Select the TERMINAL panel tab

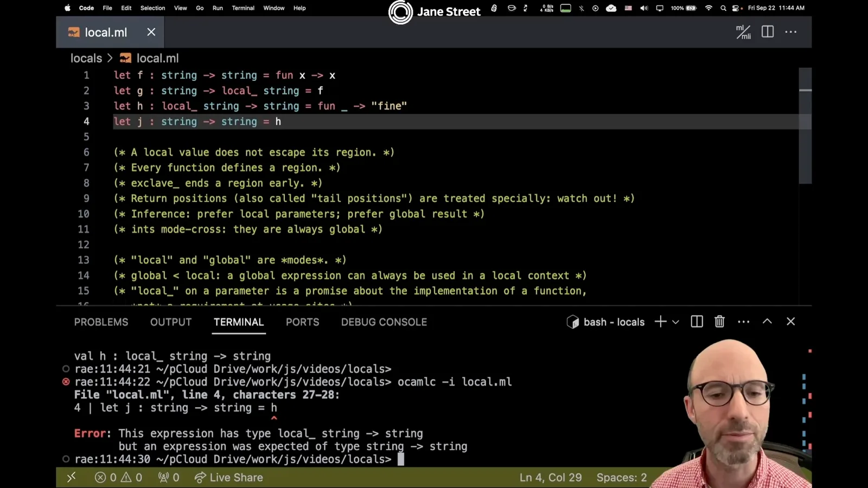(239, 322)
